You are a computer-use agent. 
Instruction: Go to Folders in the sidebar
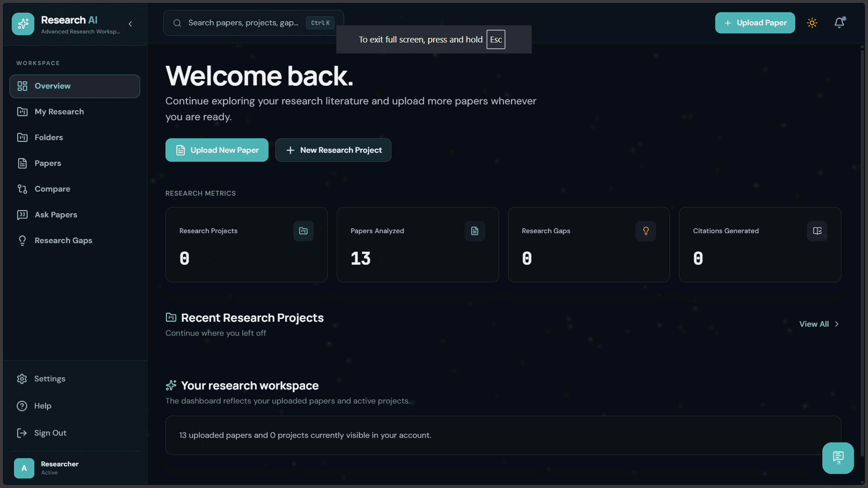point(75,137)
